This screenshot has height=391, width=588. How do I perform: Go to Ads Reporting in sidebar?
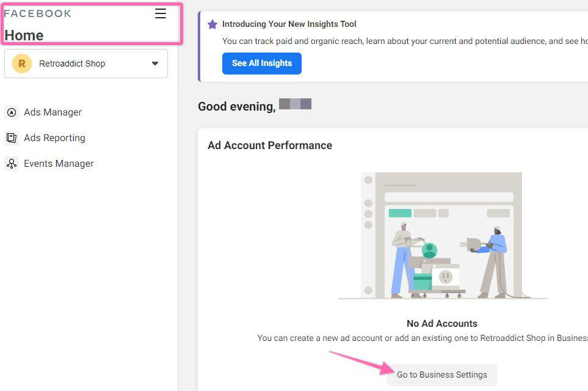pos(54,138)
